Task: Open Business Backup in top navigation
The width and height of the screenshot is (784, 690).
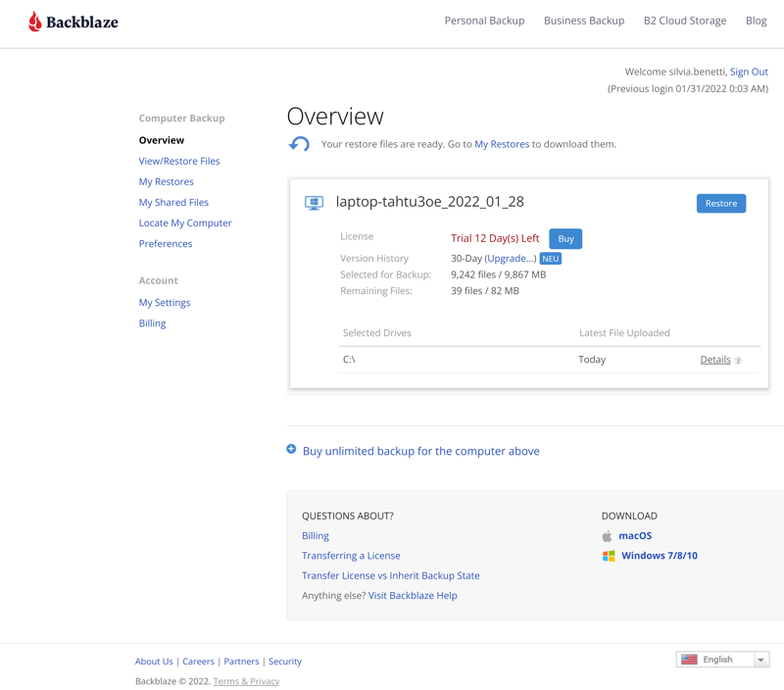Action: (x=584, y=21)
